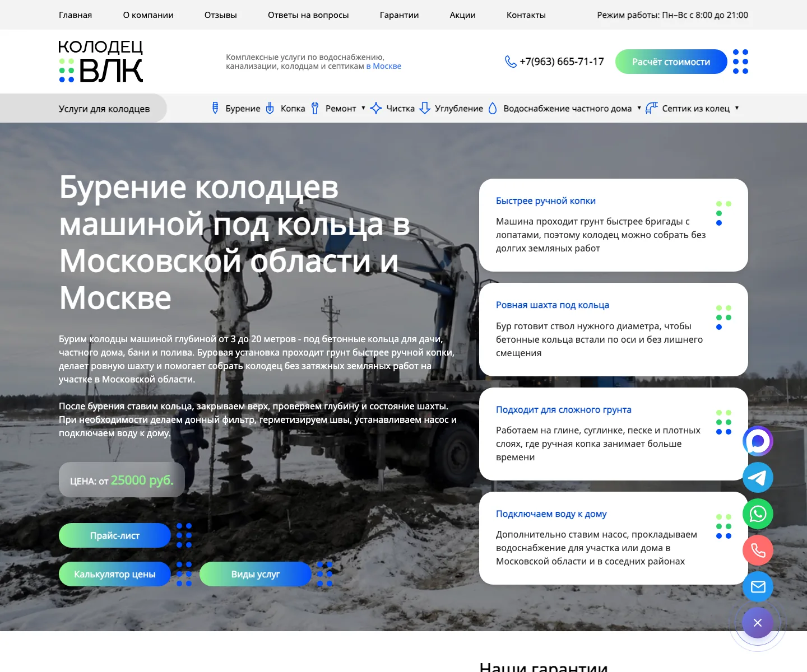Viewport: 807px width, 672px height.
Task: Click the Расчёт стоимости button
Action: coord(671,62)
